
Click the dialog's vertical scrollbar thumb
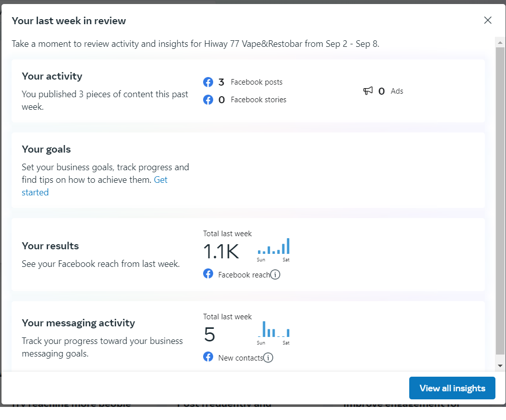click(500, 201)
